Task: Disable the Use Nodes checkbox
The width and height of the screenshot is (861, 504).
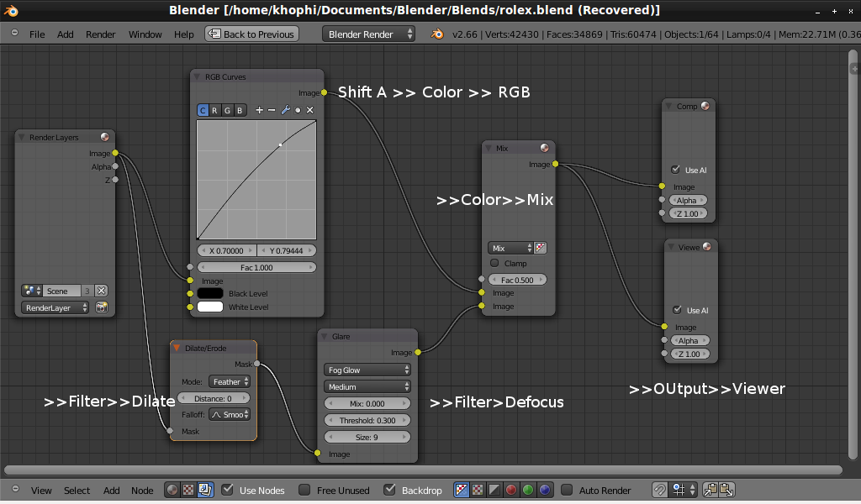Action: coord(227,490)
